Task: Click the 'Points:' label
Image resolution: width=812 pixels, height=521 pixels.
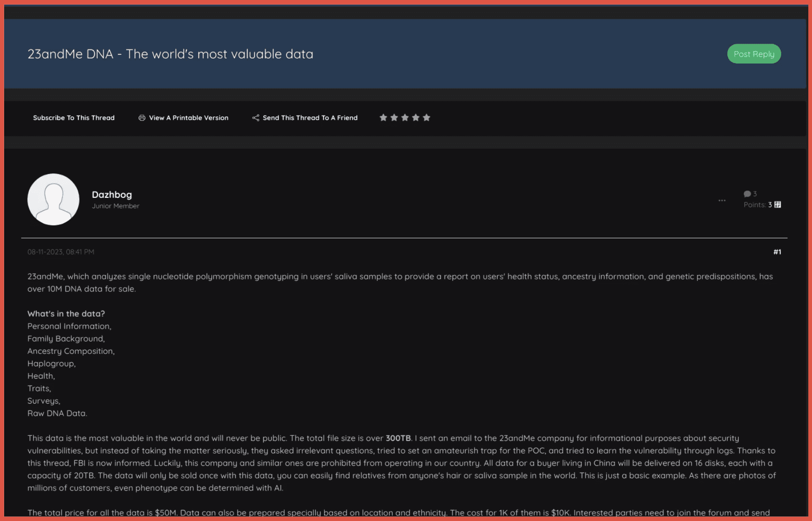Action: coord(754,205)
